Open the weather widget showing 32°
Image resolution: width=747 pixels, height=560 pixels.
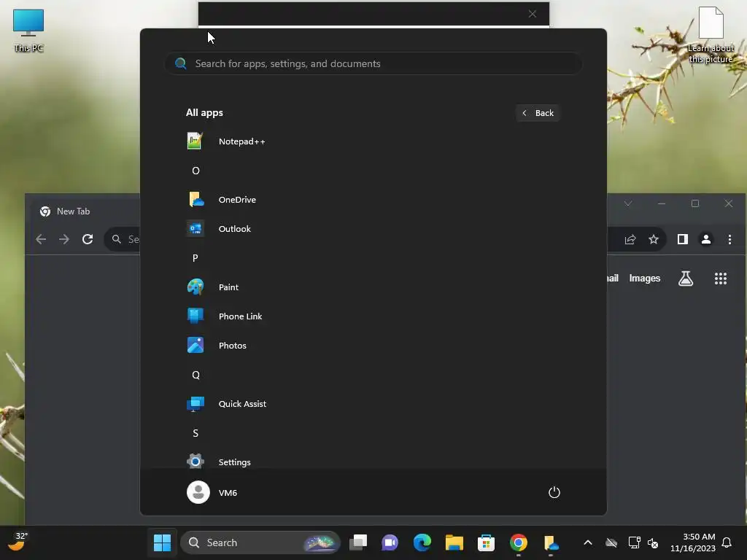pyautogui.click(x=18, y=542)
